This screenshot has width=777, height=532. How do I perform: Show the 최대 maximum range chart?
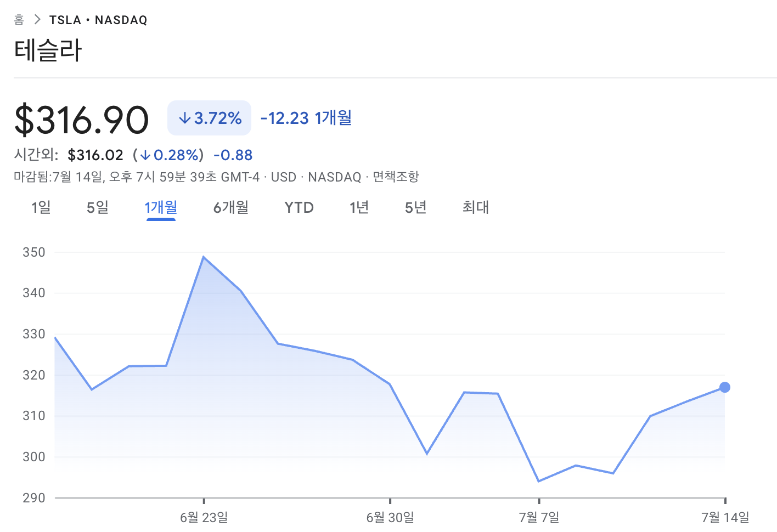tap(475, 207)
